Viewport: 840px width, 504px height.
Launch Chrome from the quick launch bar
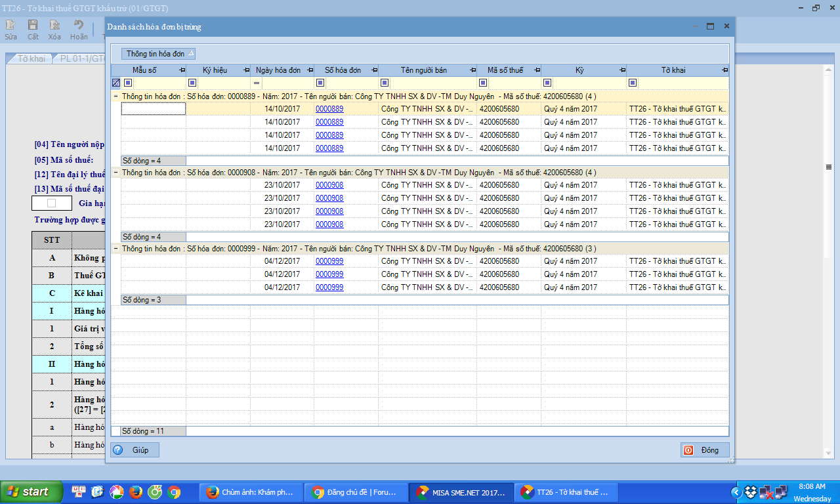click(x=174, y=492)
